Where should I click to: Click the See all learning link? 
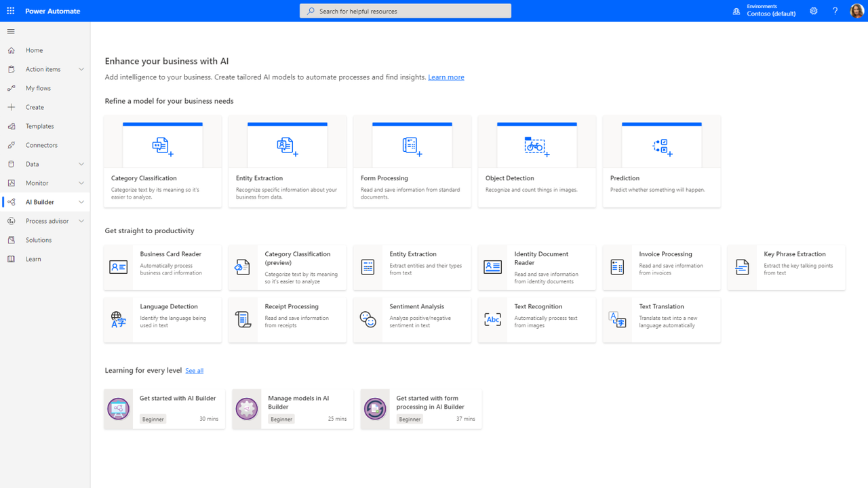(194, 371)
